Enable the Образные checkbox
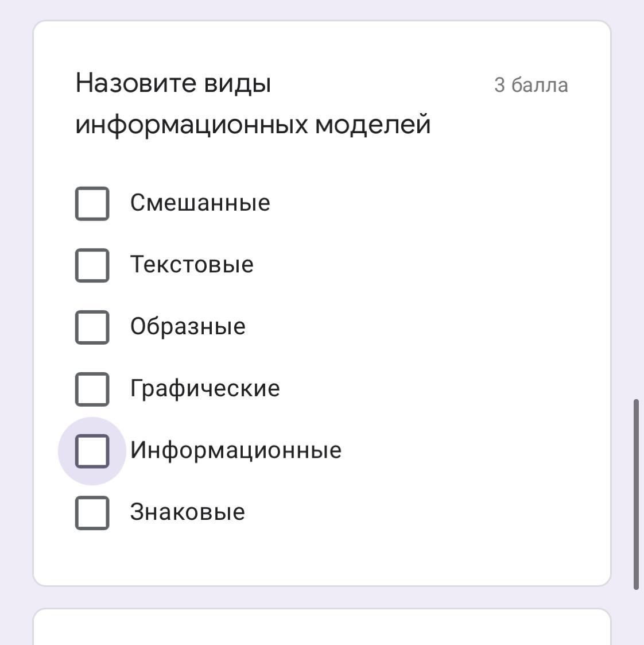 [92, 327]
